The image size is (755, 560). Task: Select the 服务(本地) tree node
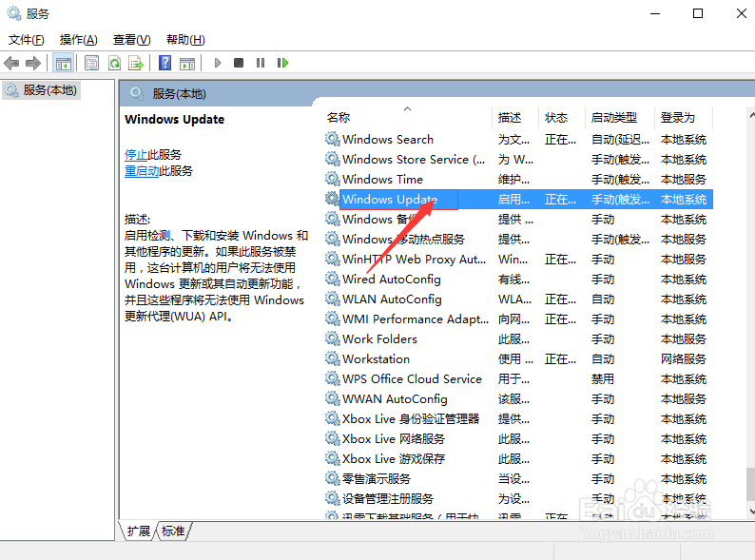coord(42,90)
